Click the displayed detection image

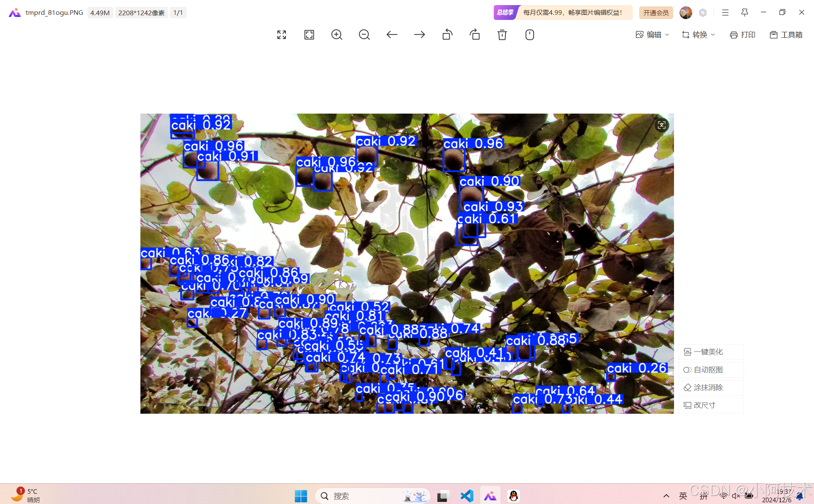tap(407, 264)
